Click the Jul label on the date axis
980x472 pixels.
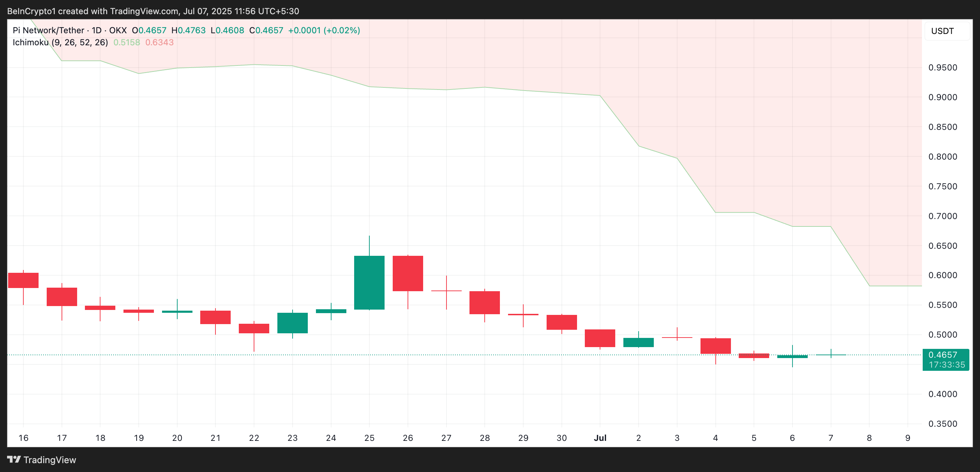[600, 438]
